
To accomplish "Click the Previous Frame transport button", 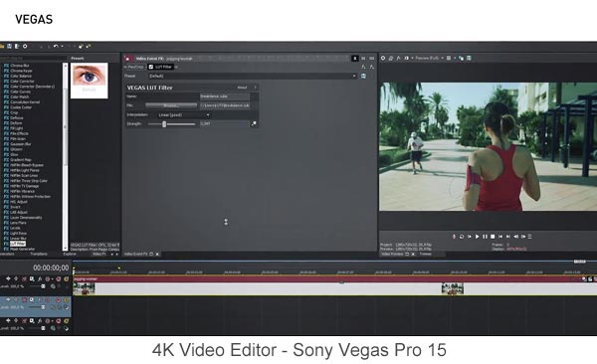I will coord(515,237).
